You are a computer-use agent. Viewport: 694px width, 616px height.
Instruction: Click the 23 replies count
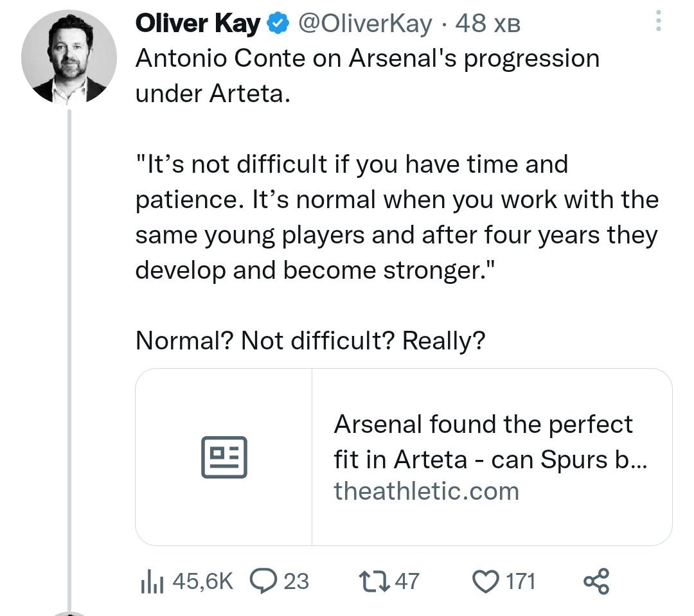(296, 581)
